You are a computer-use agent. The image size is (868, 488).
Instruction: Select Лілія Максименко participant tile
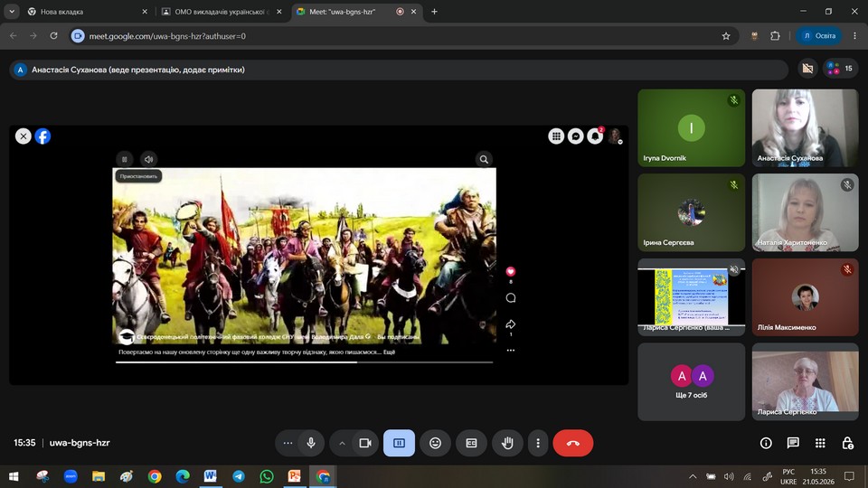[805, 297]
